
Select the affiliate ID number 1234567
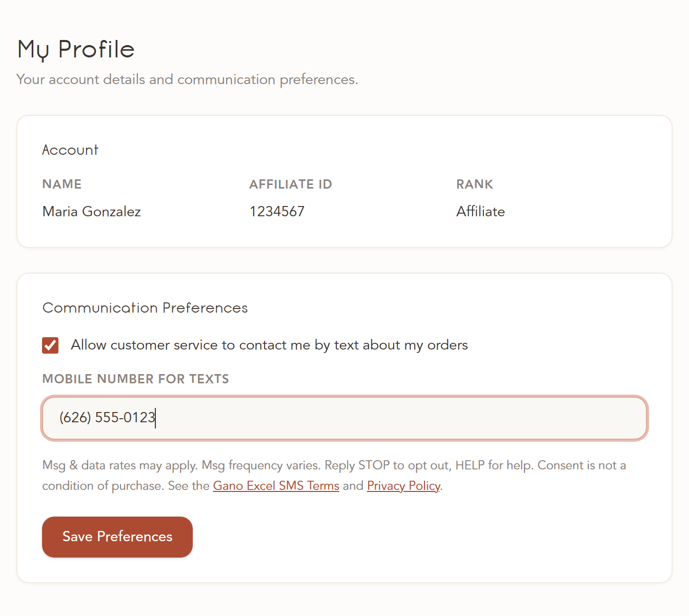[x=277, y=212]
